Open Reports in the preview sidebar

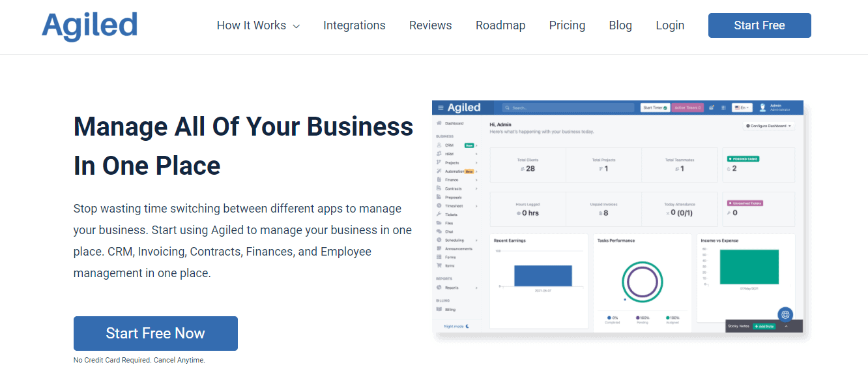point(456,288)
